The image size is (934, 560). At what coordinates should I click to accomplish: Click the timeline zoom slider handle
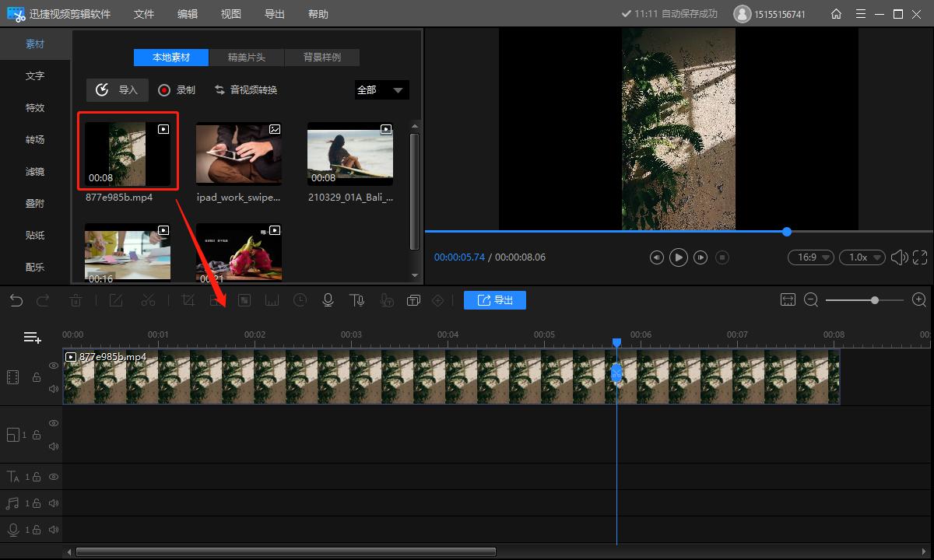(876, 300)
